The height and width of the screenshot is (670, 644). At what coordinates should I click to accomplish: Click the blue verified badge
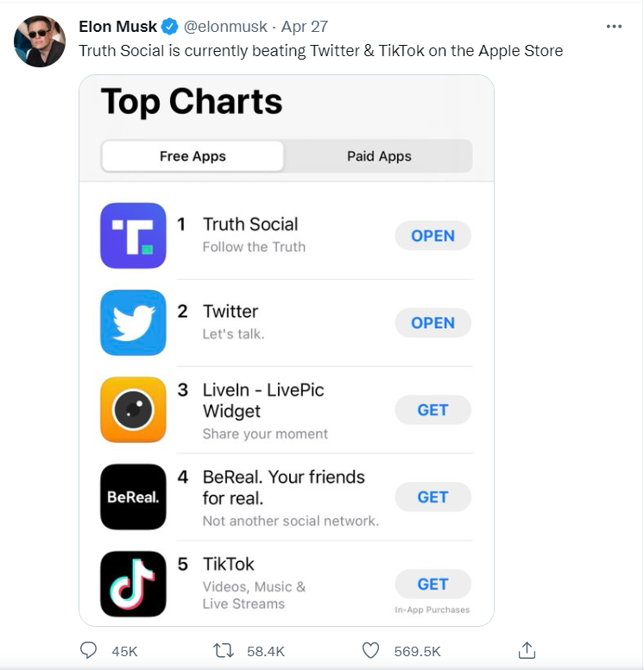[170, 27]
